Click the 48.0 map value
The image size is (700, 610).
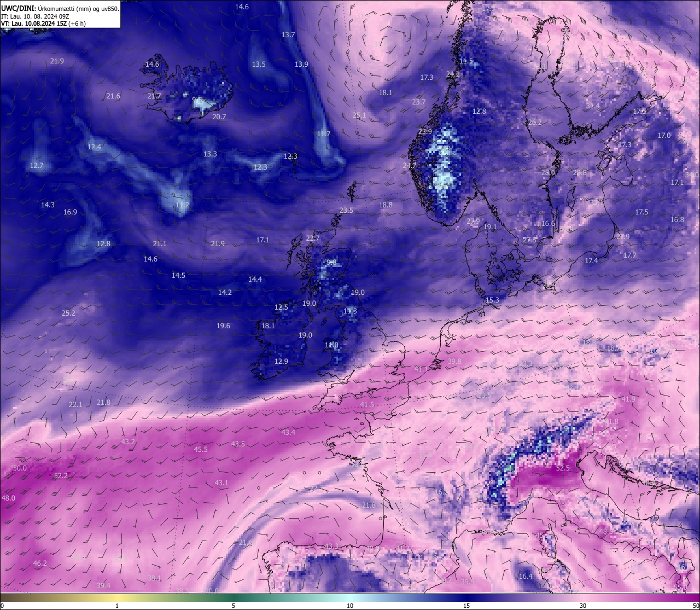coord(8,498)
